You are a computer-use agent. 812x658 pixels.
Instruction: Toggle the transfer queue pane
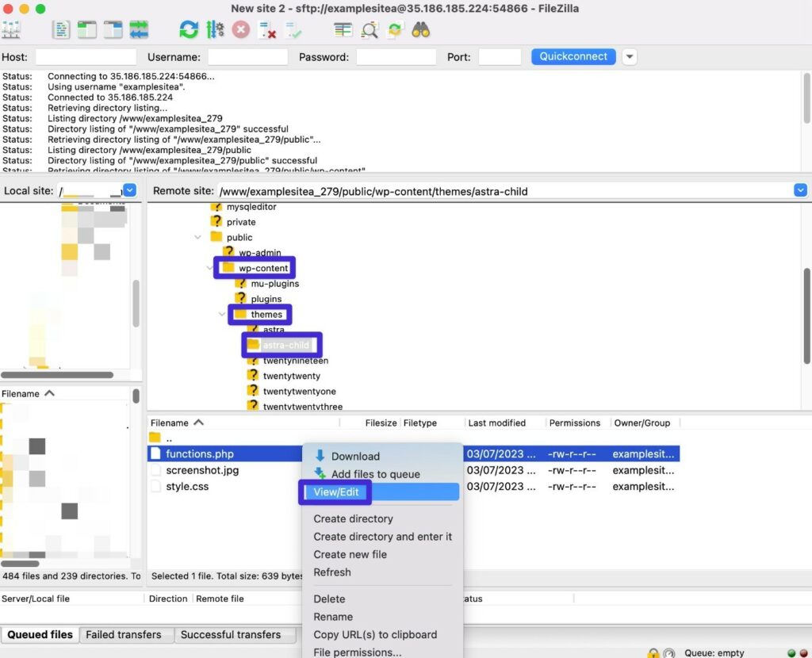pos(139,29)
